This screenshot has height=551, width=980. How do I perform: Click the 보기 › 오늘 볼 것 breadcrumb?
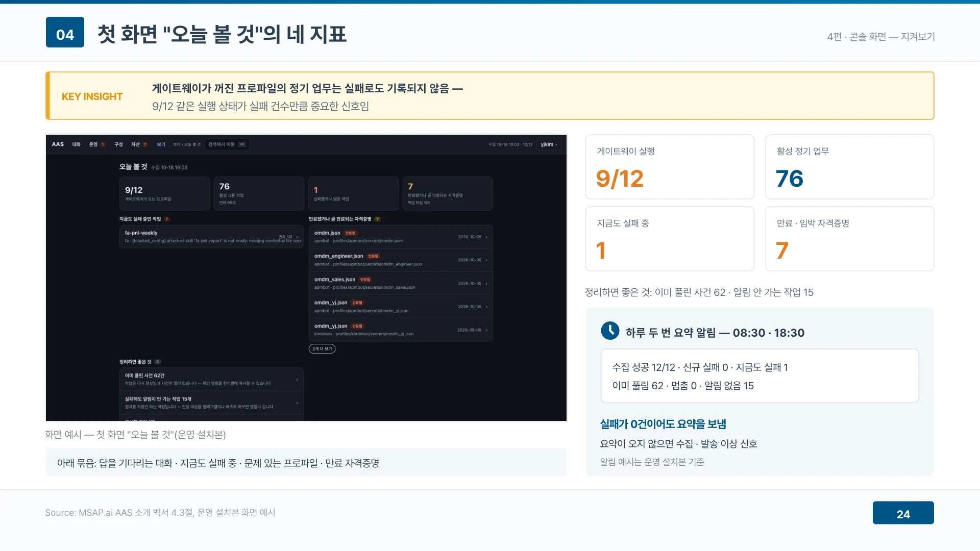(x=187, y=144)
